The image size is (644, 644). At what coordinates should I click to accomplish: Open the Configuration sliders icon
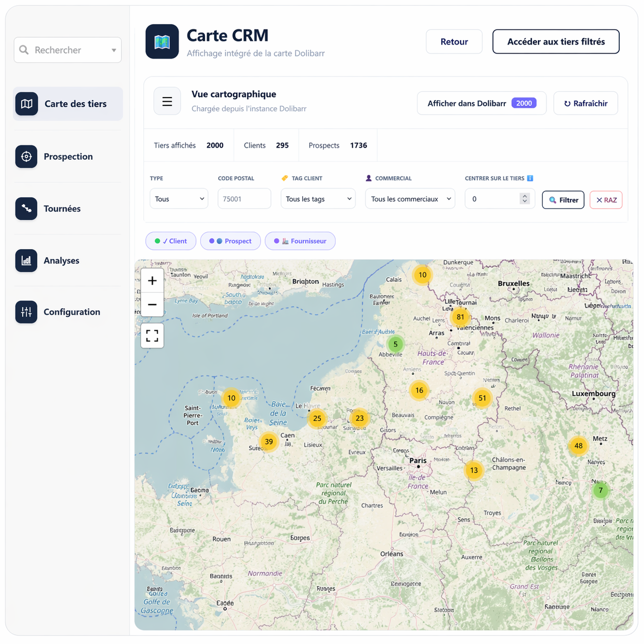[26, 312]
